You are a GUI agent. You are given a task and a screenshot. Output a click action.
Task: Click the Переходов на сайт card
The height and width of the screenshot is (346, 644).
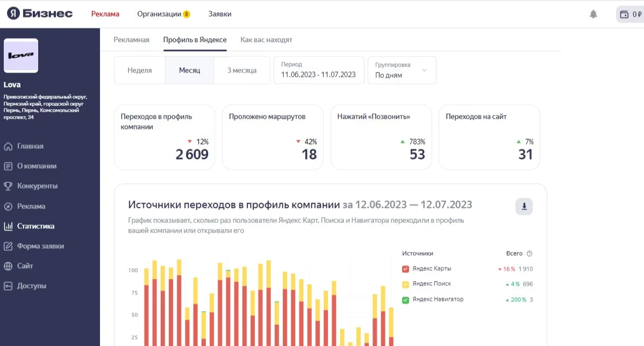click(x=490, y=137)
